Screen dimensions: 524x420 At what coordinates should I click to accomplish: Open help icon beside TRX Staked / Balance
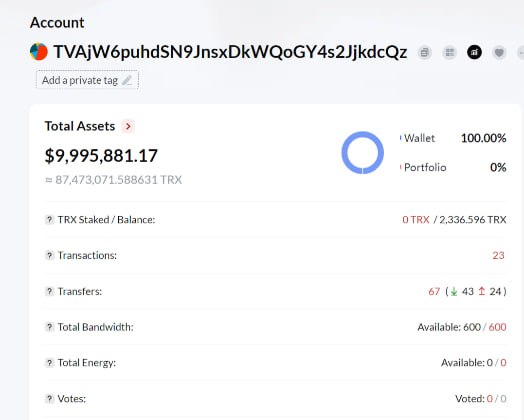pos(49,220)
